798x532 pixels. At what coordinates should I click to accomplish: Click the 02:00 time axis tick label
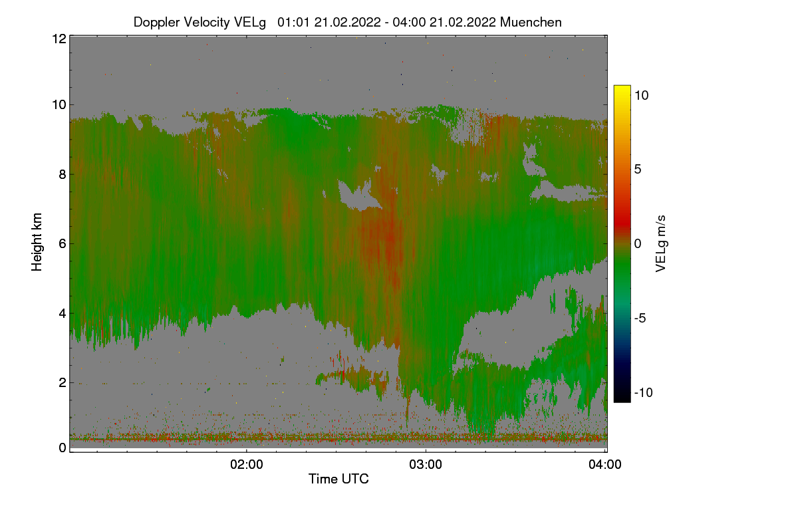246,464
